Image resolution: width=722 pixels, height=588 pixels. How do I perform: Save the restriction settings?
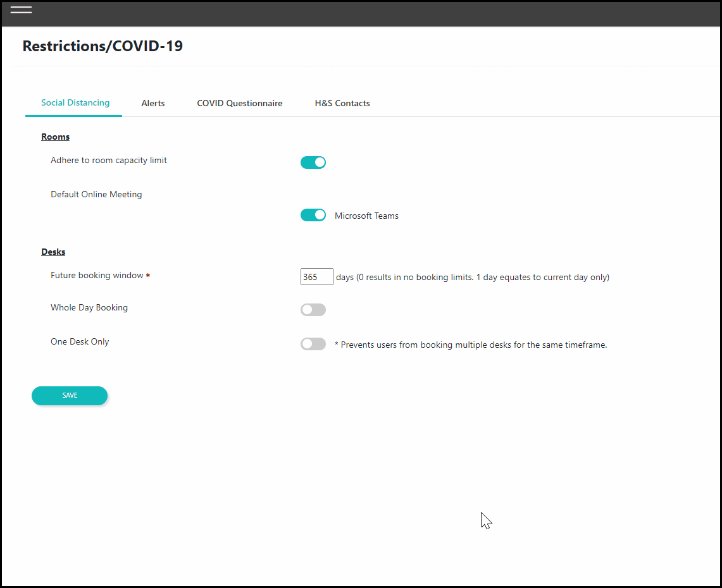(70, 396)
